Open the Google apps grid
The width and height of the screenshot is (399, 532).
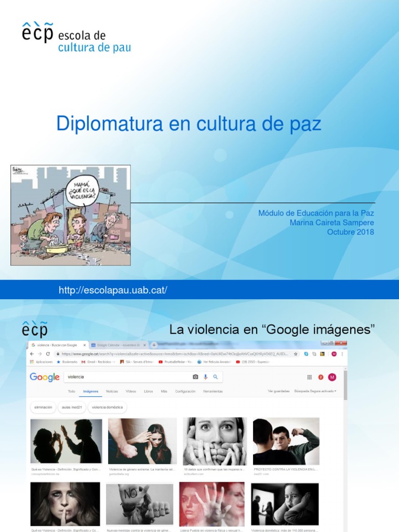coord(310,377)
